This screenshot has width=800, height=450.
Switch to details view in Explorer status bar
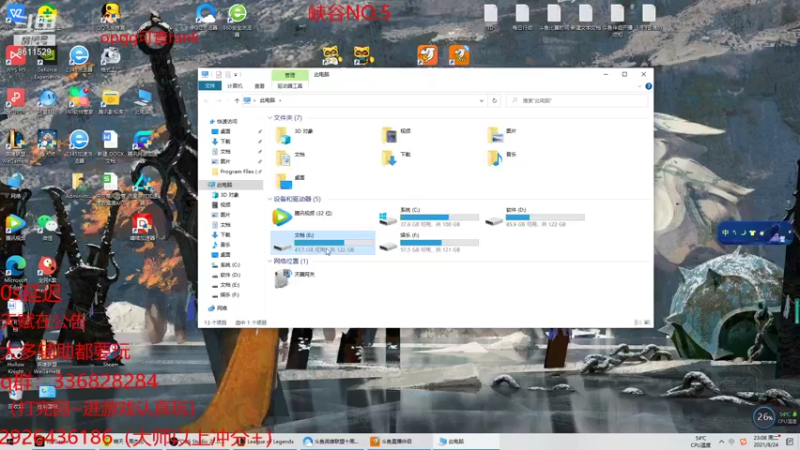638,322
